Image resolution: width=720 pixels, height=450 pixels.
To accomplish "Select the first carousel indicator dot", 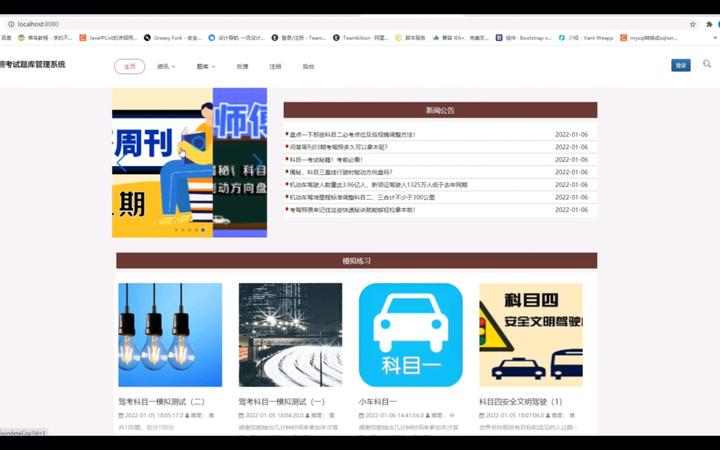I will pyautogui.click(x=175, y=230).
